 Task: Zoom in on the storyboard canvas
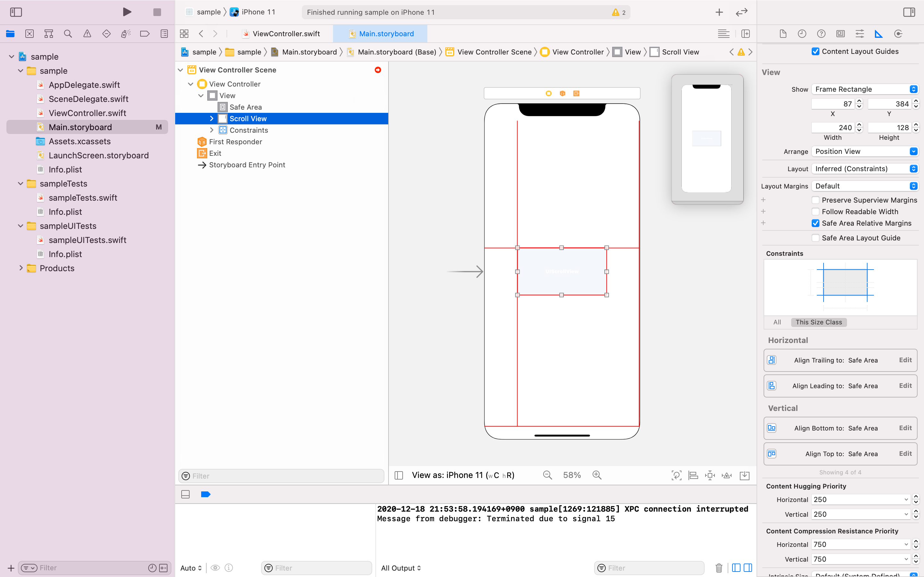click(597, 475)
